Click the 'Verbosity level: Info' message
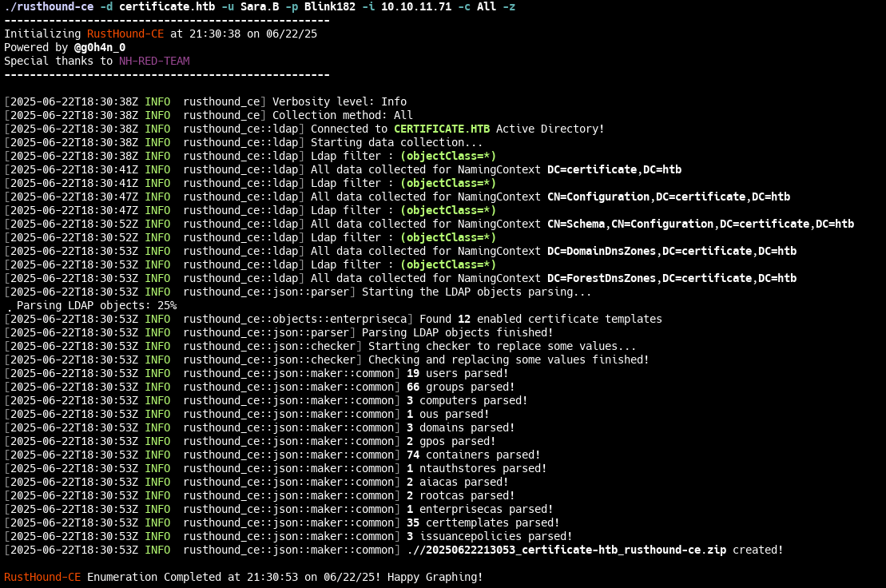The height and width of the screenshot is (588, 886). (340, 101)
